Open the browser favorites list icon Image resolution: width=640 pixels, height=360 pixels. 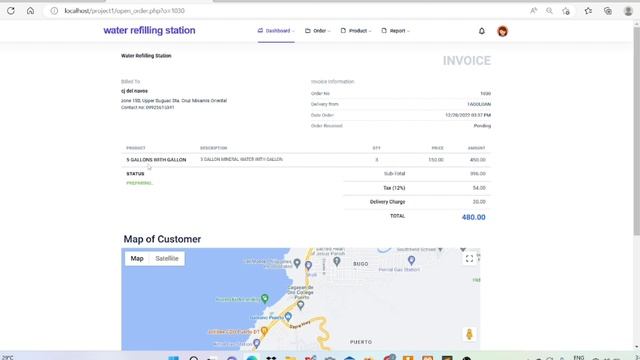pyautogui.click(x=588, y=11)
